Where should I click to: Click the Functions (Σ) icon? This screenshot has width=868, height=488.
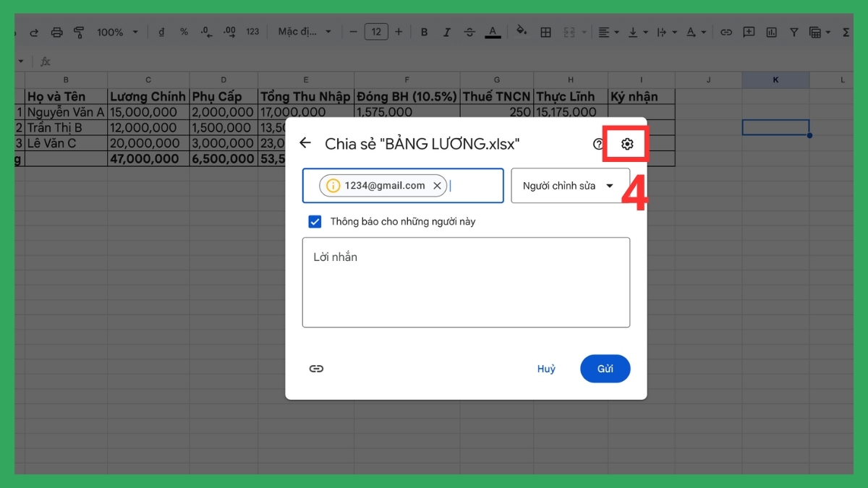[x=848, y=32]
